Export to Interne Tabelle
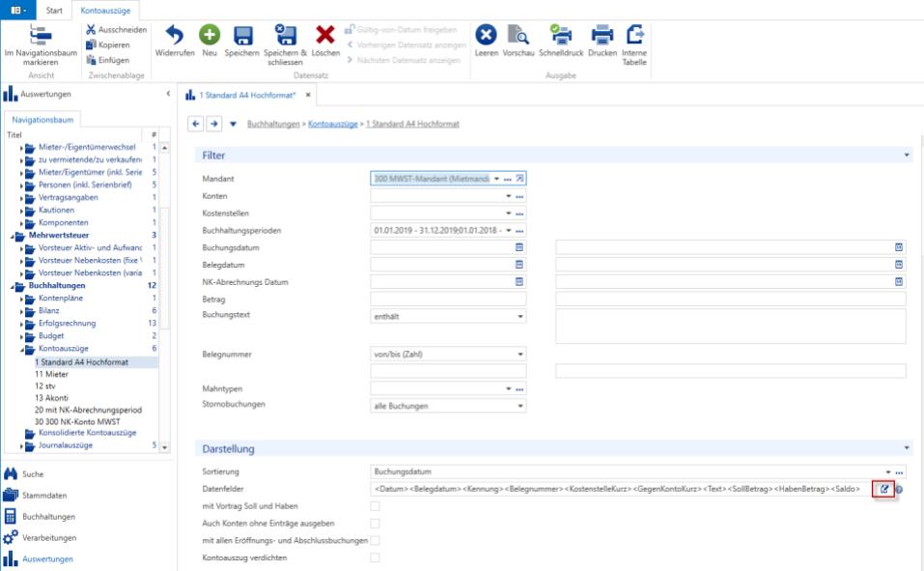 634,35
